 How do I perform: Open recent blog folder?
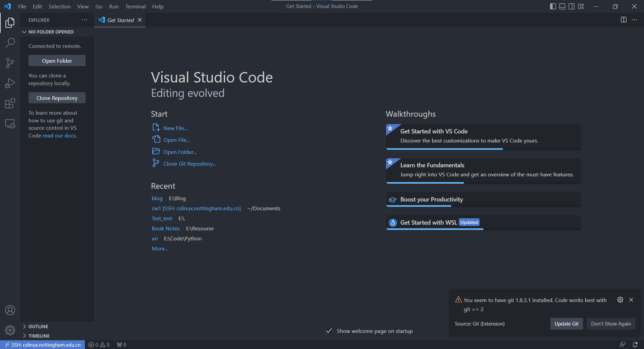157,198
